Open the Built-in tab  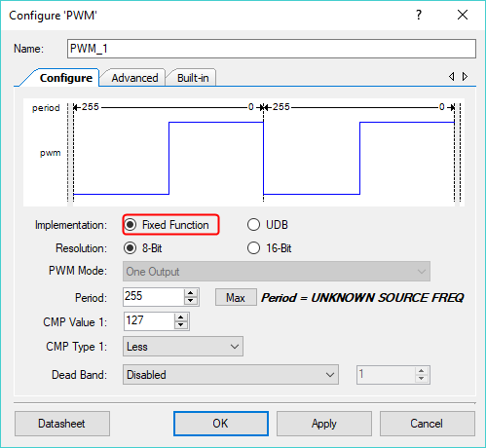[193, 78]
